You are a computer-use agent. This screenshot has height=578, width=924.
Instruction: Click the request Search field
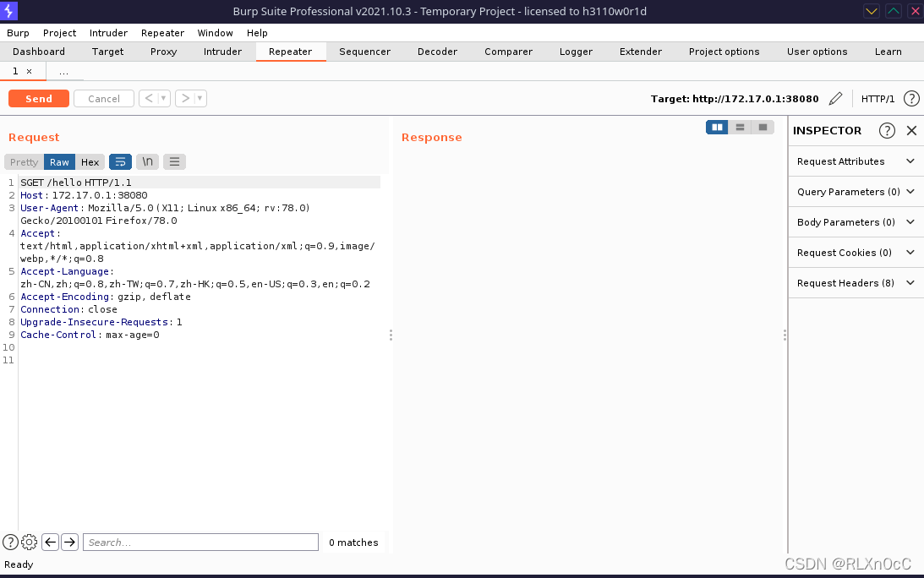(x=200, y=542)
